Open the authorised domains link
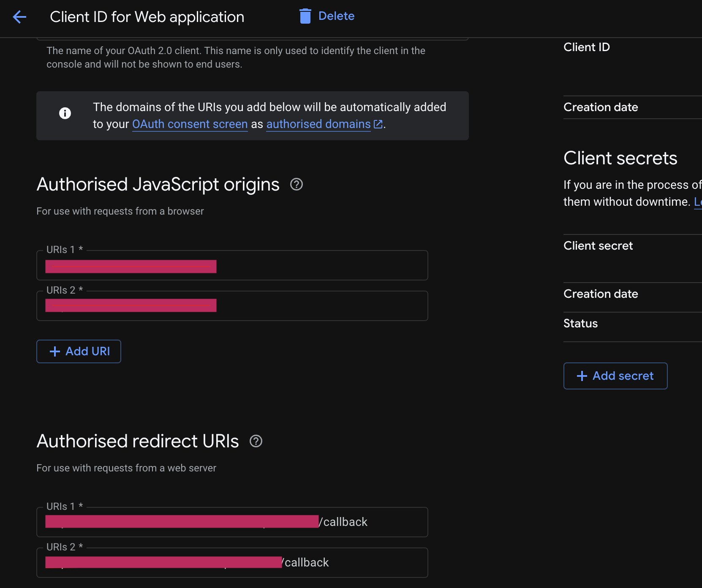 [318, 124]
